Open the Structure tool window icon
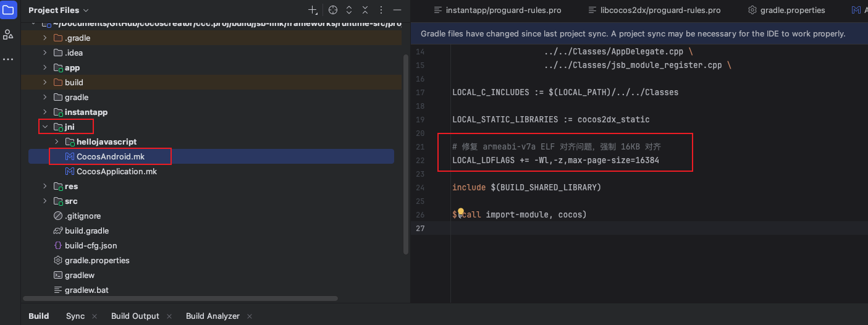Image resolution: width=868 pixels, height=325 pixels. pyautogui.click(x=9, y=35)
